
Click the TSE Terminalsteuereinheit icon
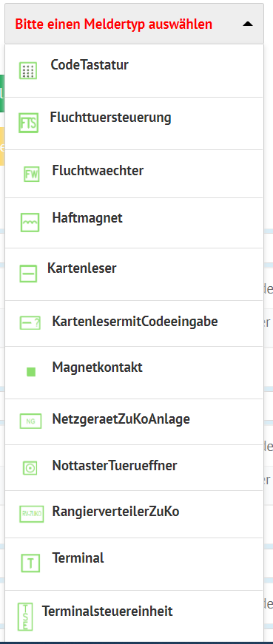tap(25, 617)
